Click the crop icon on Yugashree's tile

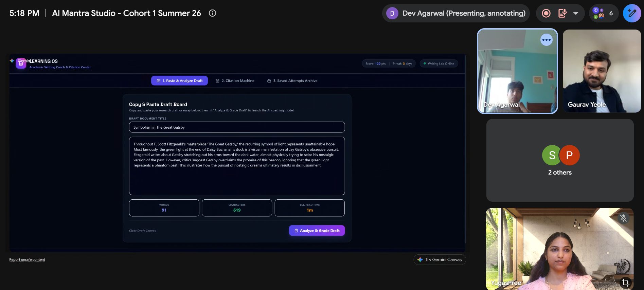click(625, 283)
